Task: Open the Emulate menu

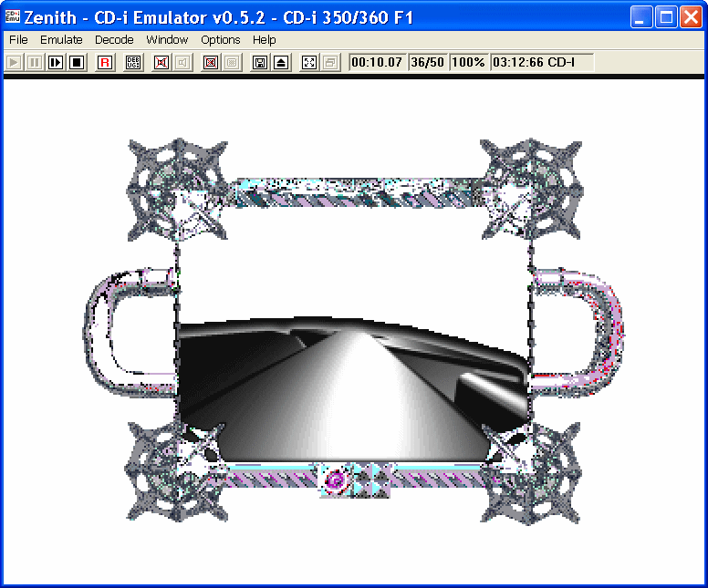Action: [x=61, y=40]
